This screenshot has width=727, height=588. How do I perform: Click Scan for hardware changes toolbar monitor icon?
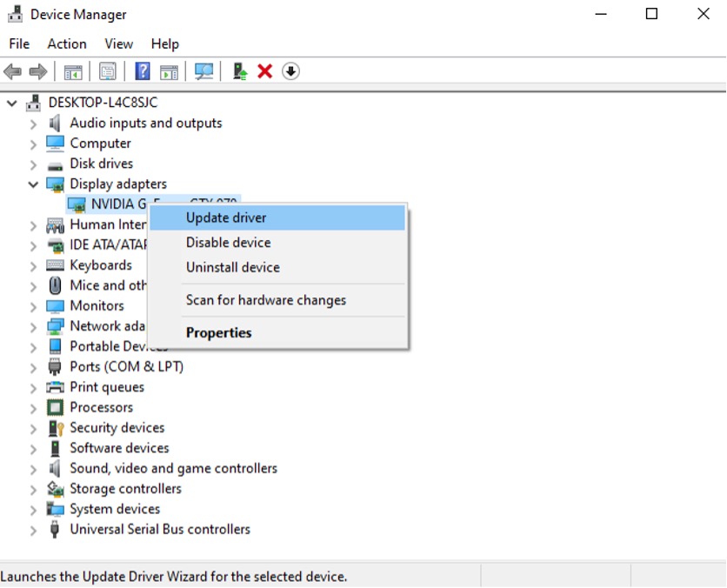click(204, 71)
